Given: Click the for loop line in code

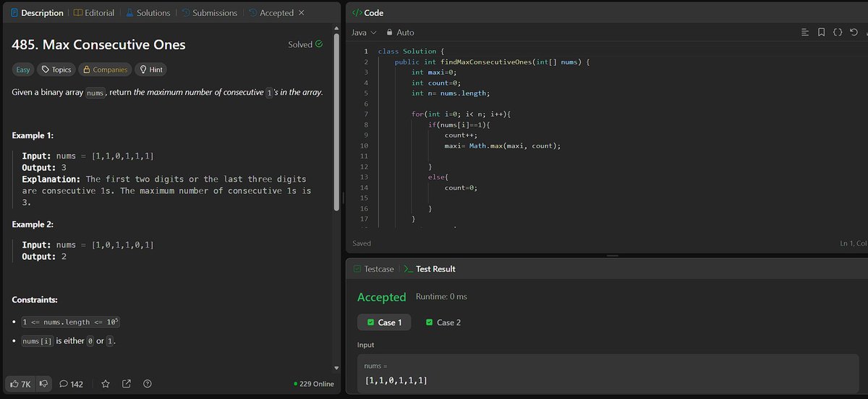Looking at the screenshot, I should [460, 114].
